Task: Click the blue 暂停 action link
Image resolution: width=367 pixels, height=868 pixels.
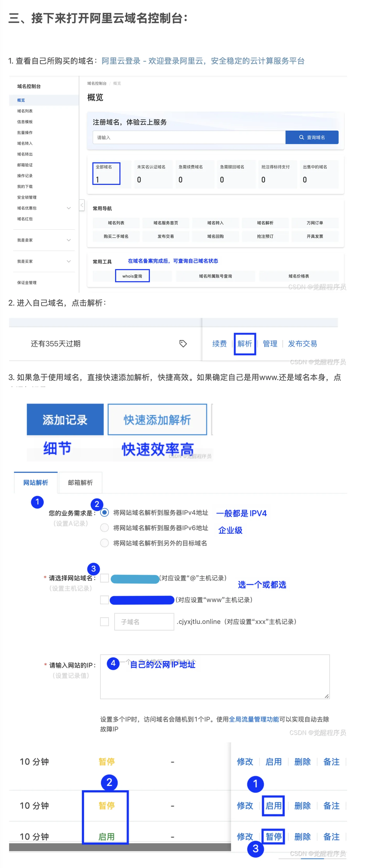Action: (273, 836)
